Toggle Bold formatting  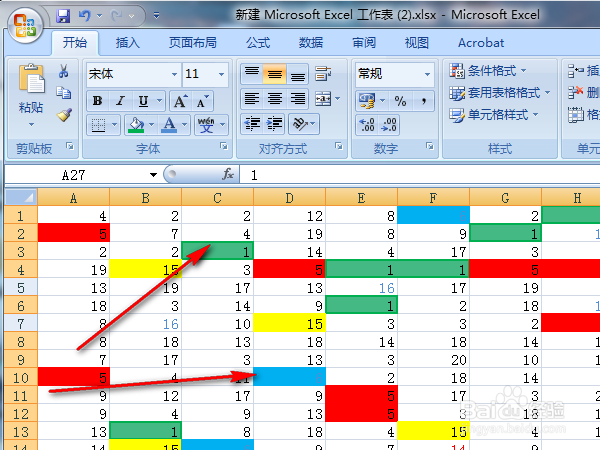(x=98, y=101)
